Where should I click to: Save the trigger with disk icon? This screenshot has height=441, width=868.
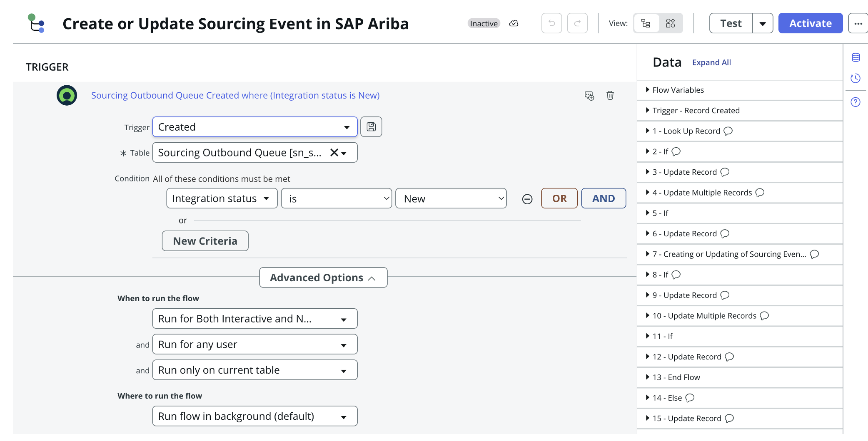click(x=371, y=127)
